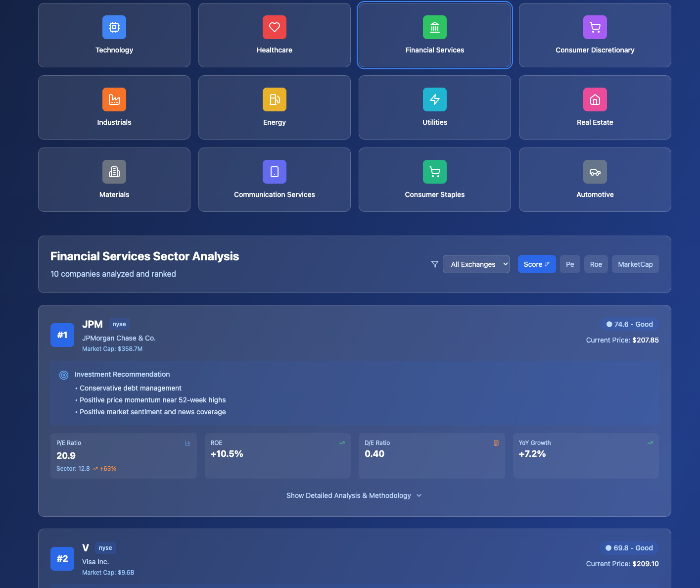Click Financial Services Sector Analysis heading
The image size is (700, 588).
[x=144, y=256]
